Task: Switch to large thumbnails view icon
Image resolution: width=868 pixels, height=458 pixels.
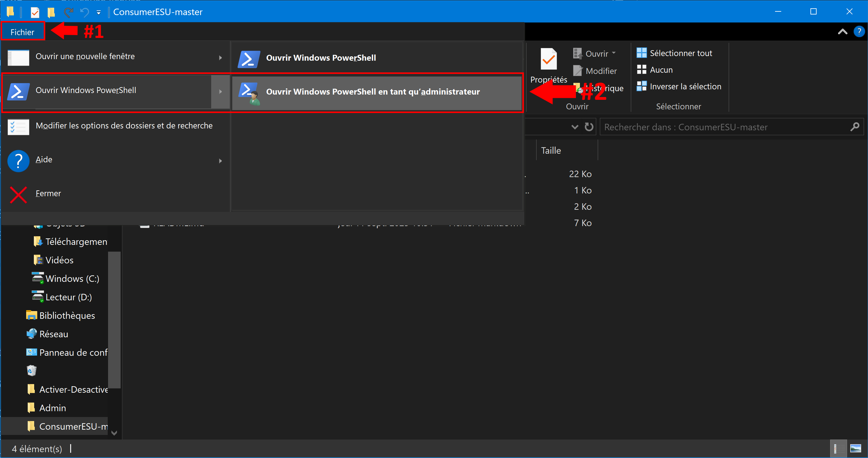Action: (856, 448)
